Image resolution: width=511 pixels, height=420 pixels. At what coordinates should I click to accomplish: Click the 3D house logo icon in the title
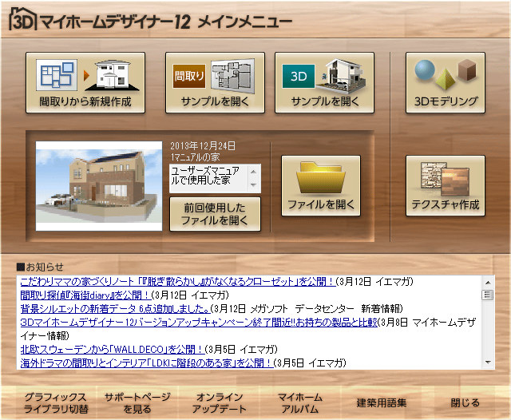(x=22, y=19)
